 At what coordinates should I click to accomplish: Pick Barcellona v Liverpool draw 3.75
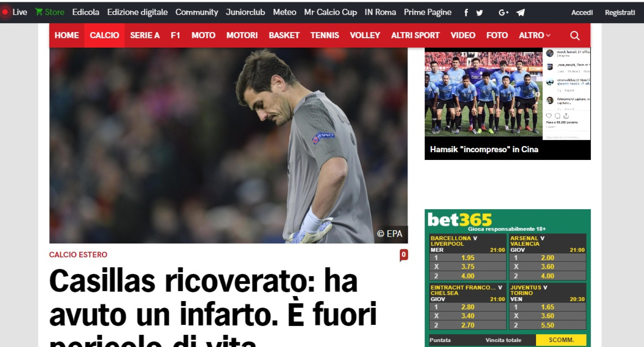(x=468, y=267)
